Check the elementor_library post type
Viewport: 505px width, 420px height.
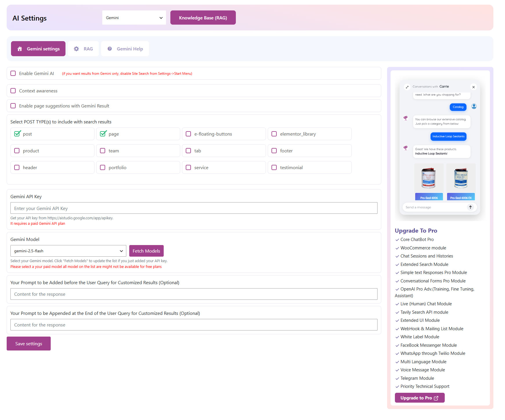pyautogui.click(x=274, y=134)
